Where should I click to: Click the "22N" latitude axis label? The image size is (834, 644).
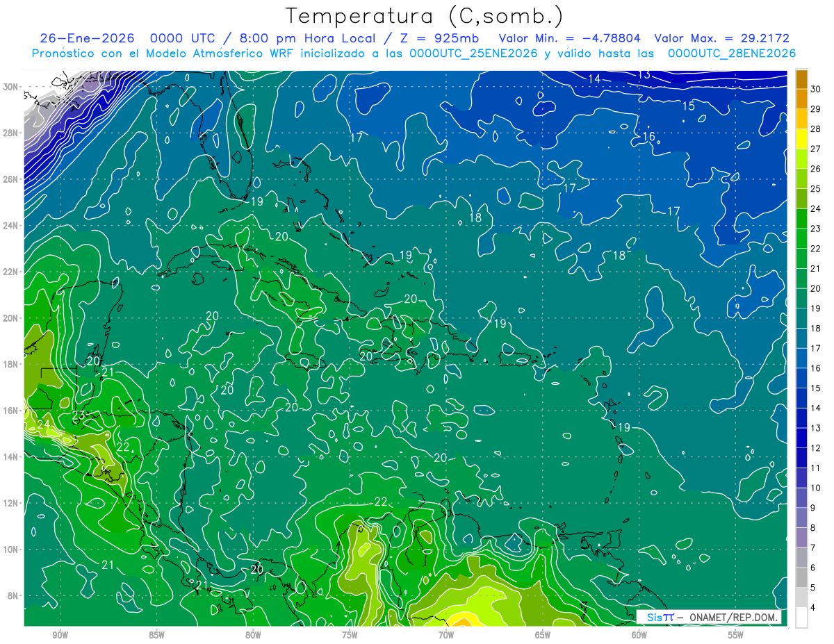(x=11, y=272)
